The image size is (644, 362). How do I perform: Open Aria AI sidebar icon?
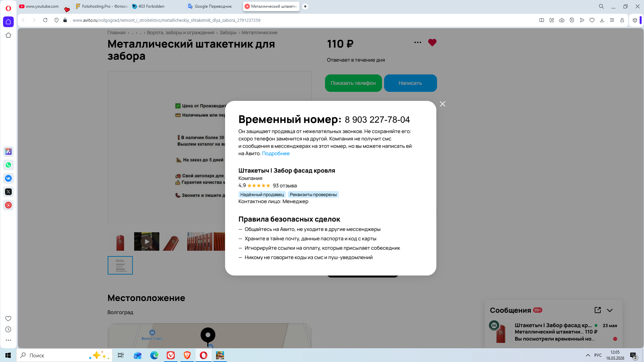(8, 152)
